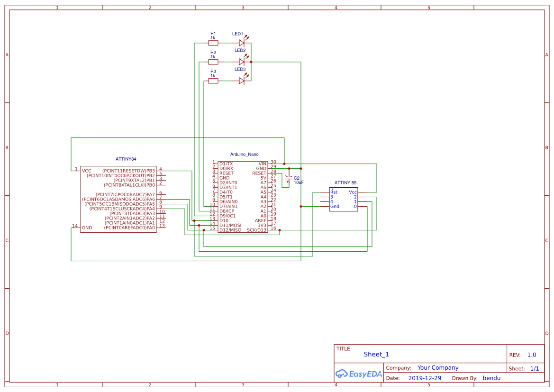Screen dimensions: 554x392
Task: Click the D12/MISO pin on Arduino Nano
Action: [230, 230]
